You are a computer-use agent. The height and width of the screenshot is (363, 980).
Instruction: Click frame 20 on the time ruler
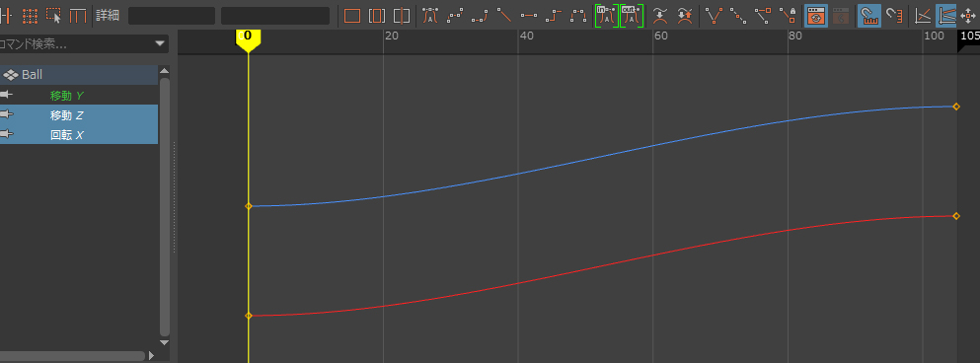click(x=391, y=36)
